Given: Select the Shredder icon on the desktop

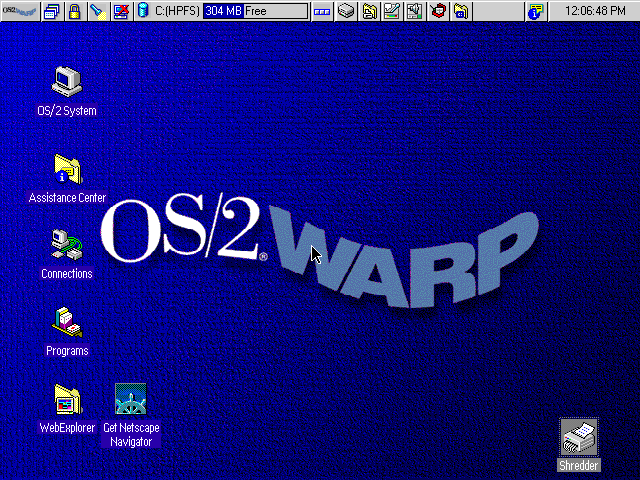Looking at the screenshot, I should [x=579, y=436].
